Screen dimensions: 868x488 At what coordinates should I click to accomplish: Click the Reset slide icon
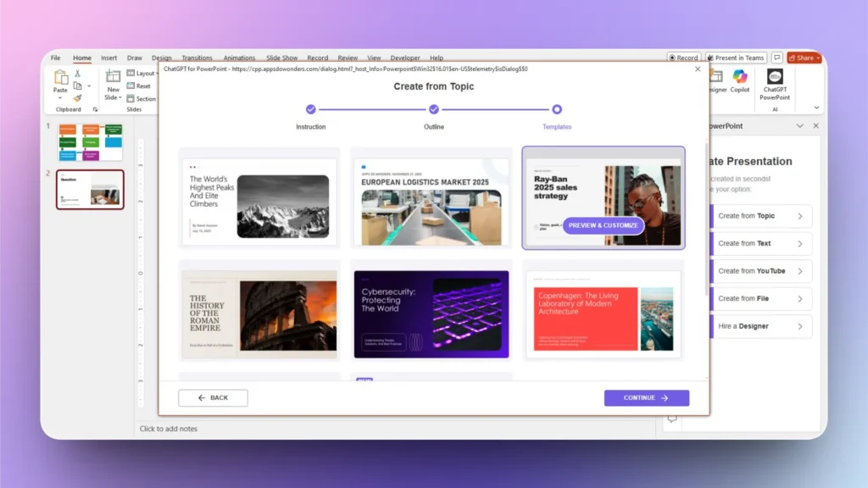tap(131, 86)
